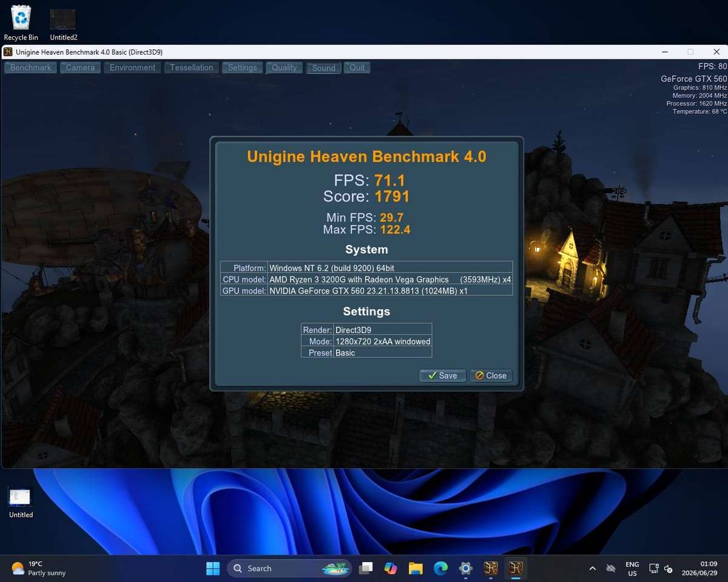The height and width of the screenshot is (582, 728).
Task: Open the Benchmark menu button
Action: click(x=30, y=68)
